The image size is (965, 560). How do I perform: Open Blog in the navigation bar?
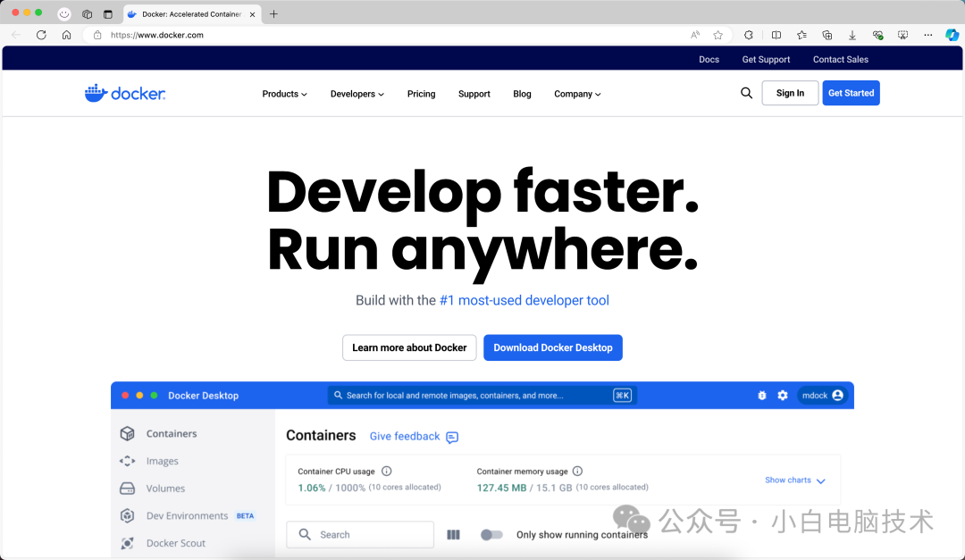[522, 94]
